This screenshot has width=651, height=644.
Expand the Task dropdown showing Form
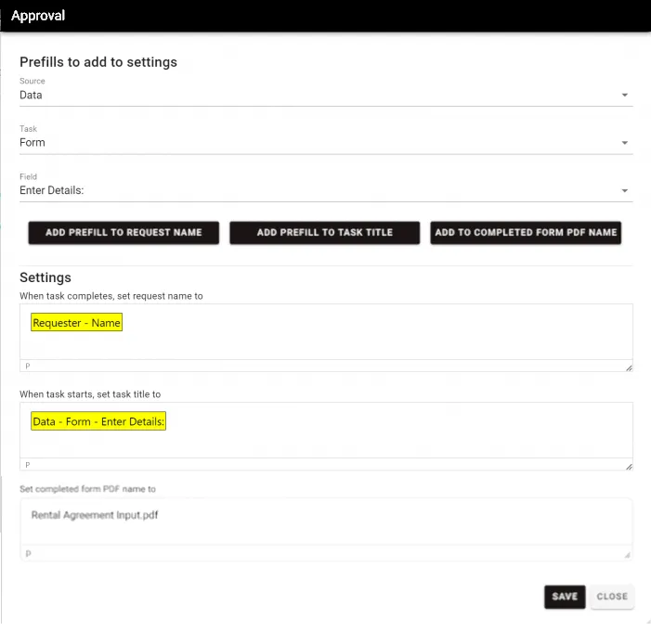tap(325, 143)
